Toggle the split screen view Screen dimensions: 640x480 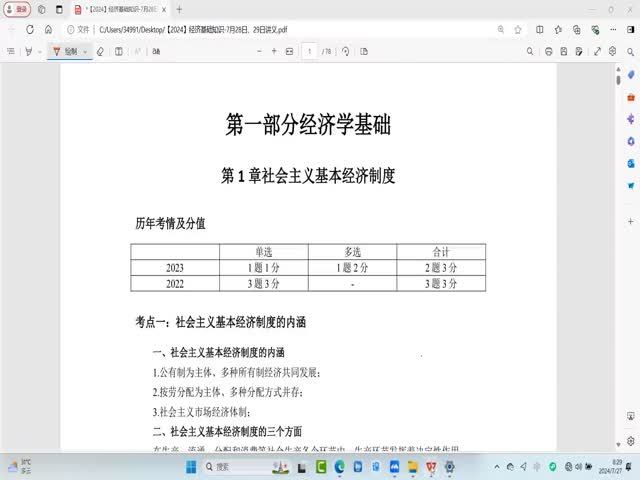click(540, 29)
